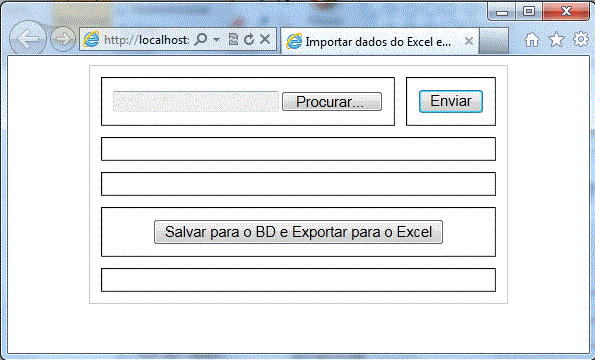Go to the Home page icon
The height and width of the screenshot is (360, 595).
(x=532, y=39)
